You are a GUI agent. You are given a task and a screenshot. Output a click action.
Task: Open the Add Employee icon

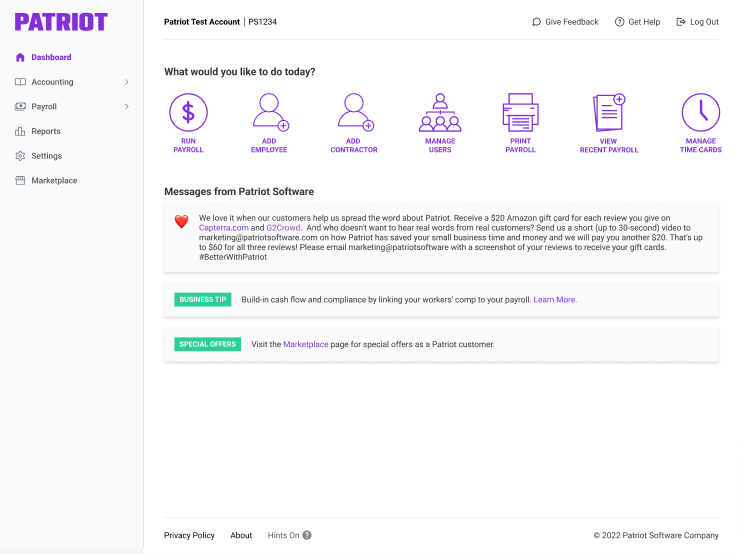pyautogui.click(x=271, y=112)
